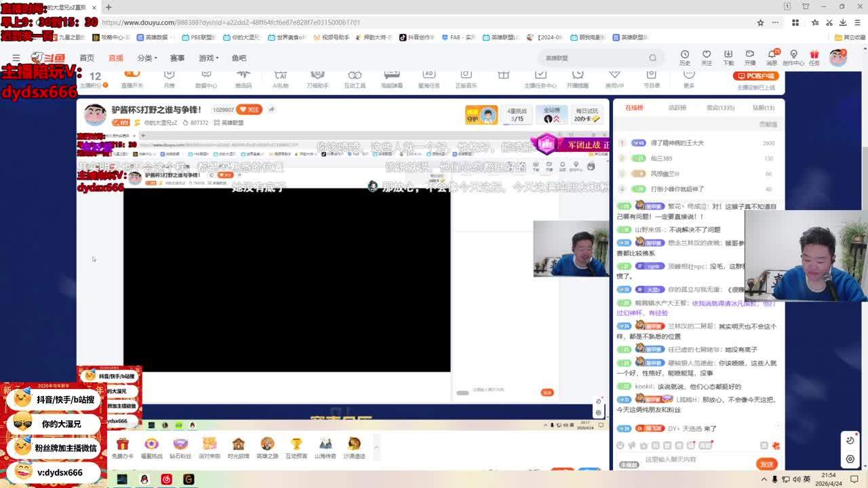The height and width of the screenshot is (488, 868).
Task: Collapse the activity icon bar chevron
Action: (x=376, y=447)
